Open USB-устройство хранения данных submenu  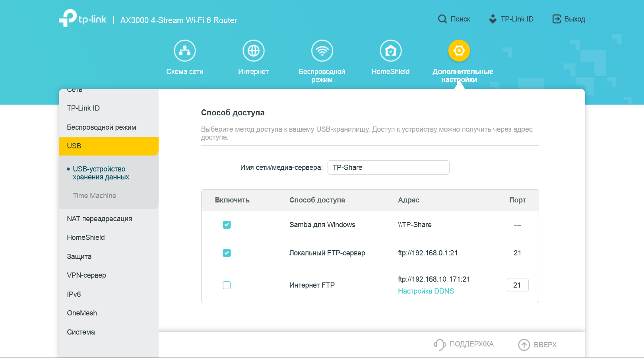pyautogui.click(x=101, y=173)
